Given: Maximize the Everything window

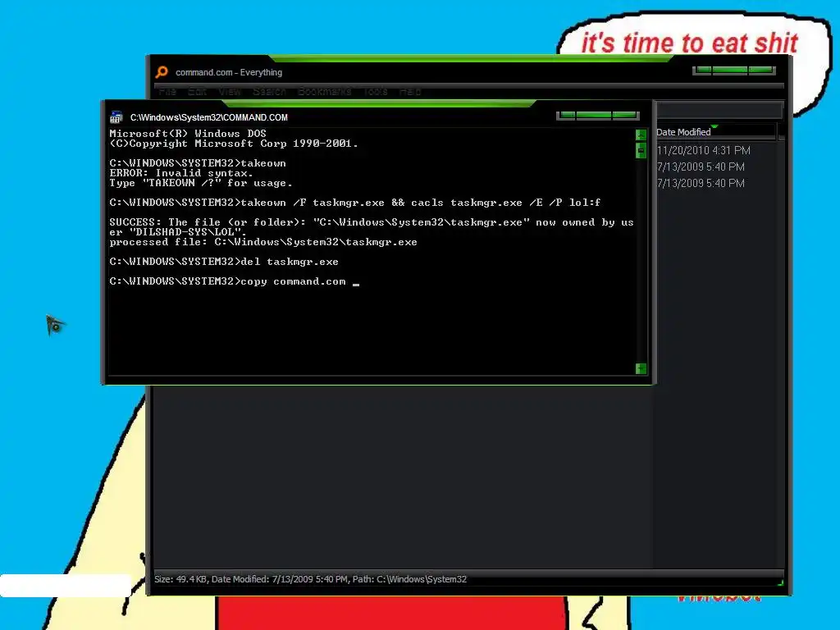Looking at the screenshot, I should click(729, 71).
